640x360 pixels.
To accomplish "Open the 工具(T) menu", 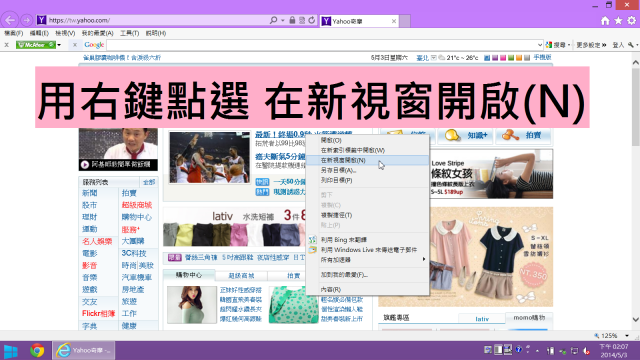I will tap(129, 33).
